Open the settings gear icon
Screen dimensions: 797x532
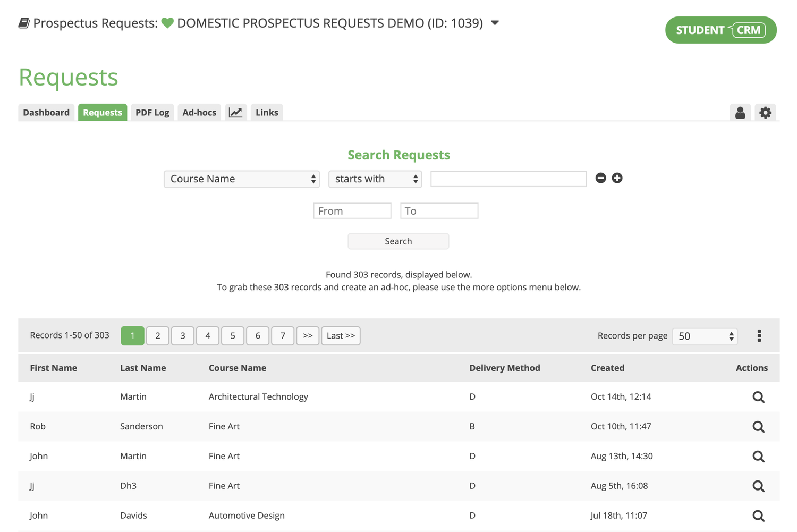click(765, 112)
